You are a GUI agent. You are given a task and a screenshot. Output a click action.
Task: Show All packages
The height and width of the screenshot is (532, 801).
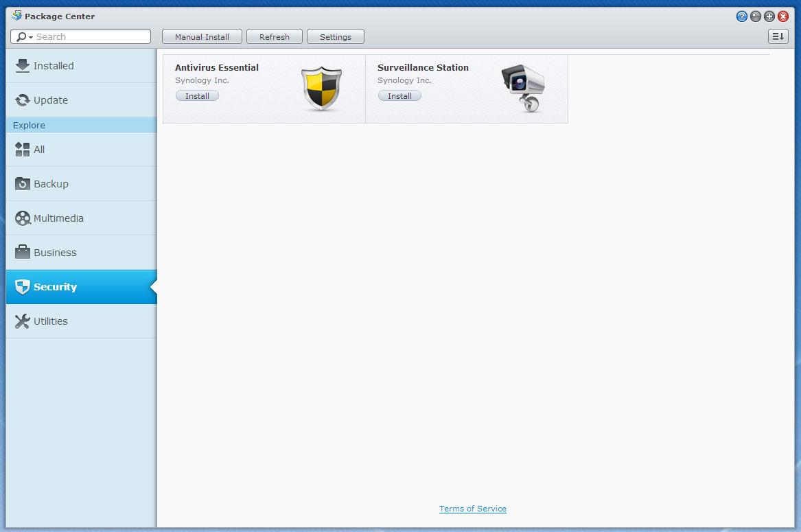(82, 150)
